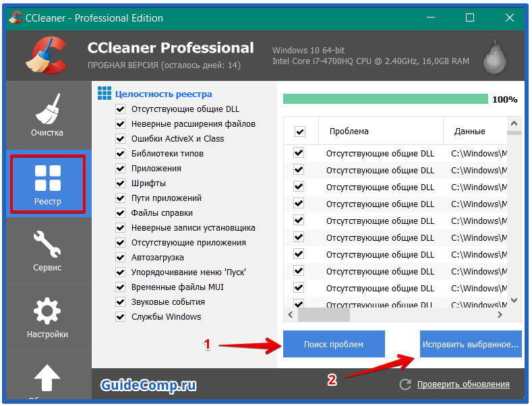This screenshot has height=406, width=532.
Task: Toggle Упорядочивание меню 'Пуск' checkbox
Action: 120,272
